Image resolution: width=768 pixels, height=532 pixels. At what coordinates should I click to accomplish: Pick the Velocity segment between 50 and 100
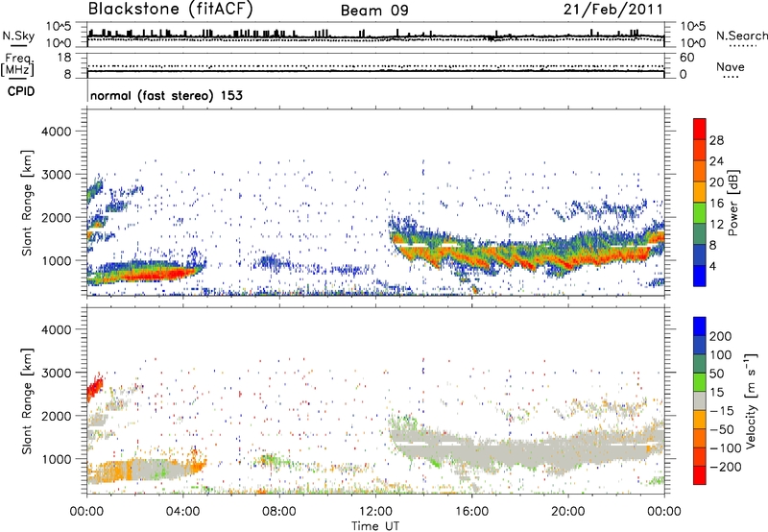click(x=700, y=364)
